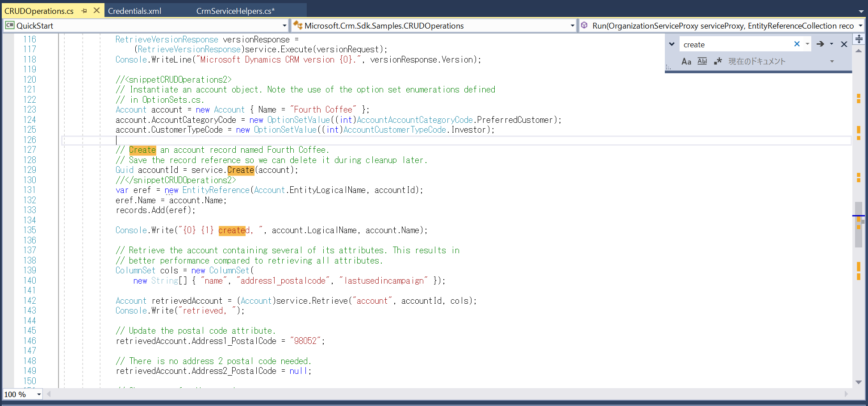Viewport: 868px width, 406px height.
Task: Click the editor split handle above the scrollbar
Action: tap(858, 39)
